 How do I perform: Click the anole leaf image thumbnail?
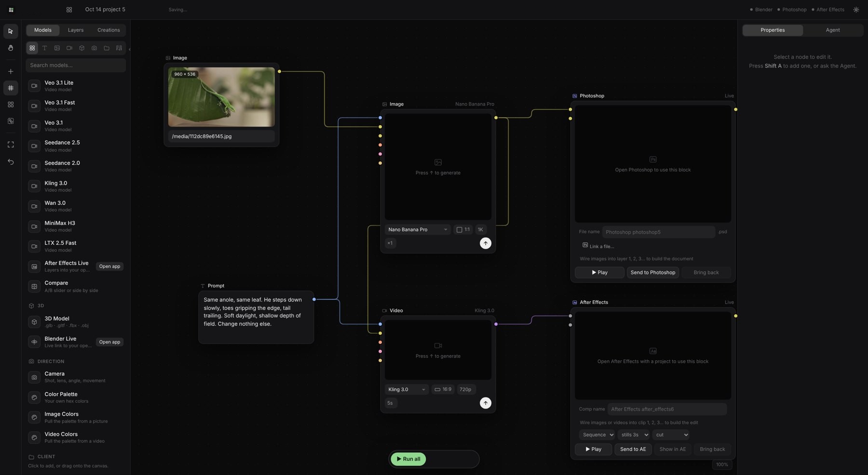[221, 97]
